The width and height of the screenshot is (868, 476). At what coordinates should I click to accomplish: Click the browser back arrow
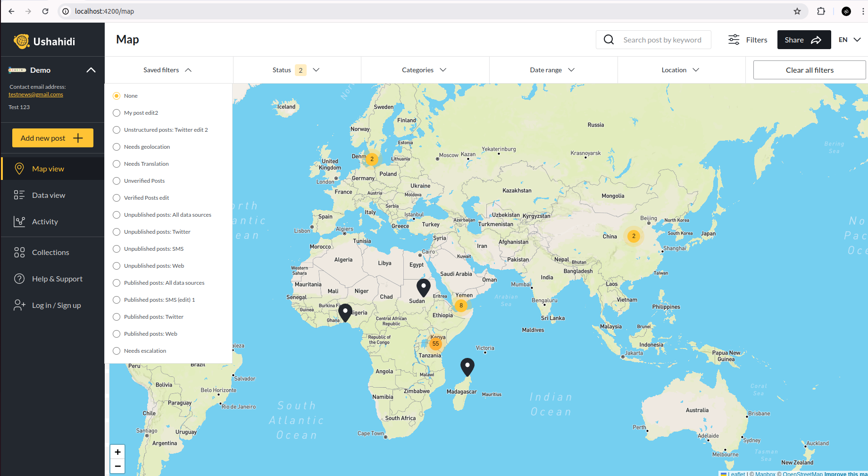point(11,11)
